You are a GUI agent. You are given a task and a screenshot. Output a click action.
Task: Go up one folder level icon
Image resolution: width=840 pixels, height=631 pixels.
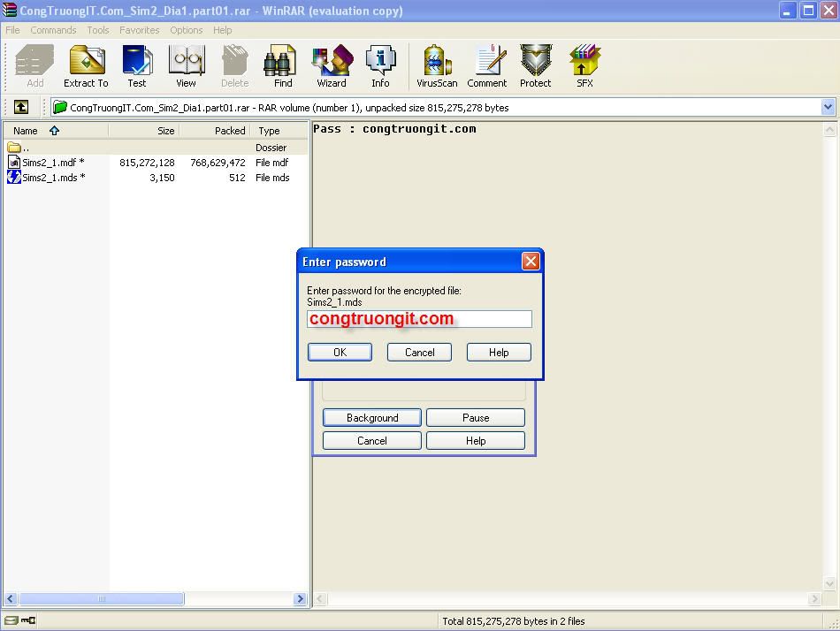coord(21,107)
